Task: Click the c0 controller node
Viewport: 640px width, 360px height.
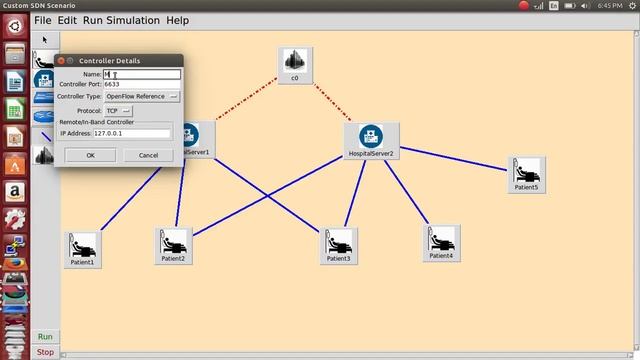Action: click(x=295, y=65)
